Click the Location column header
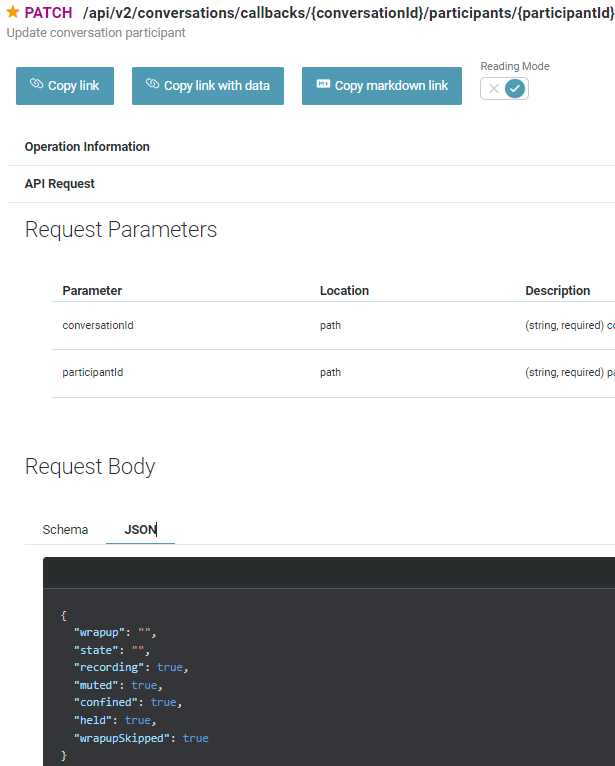Screen dimensions: 615x766 (344, 291)
